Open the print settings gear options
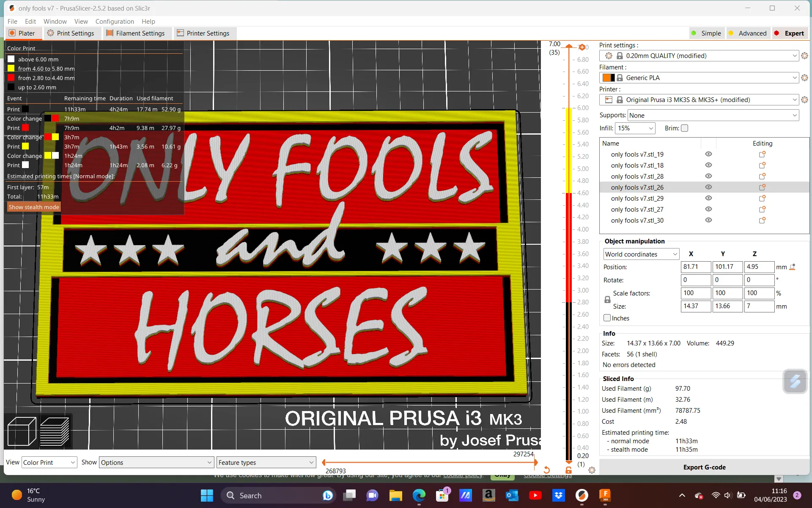812x508 pixels. [804, 55]
